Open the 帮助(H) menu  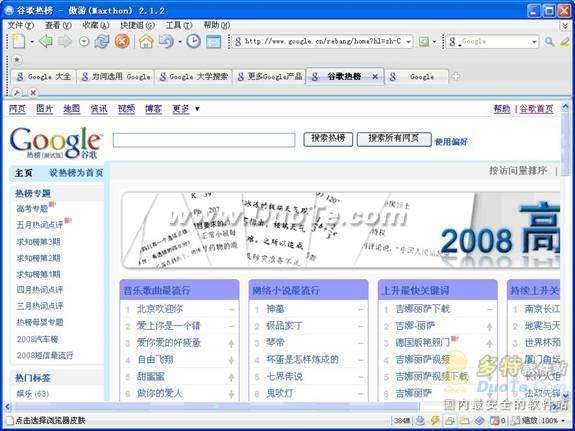coord(216,25)
